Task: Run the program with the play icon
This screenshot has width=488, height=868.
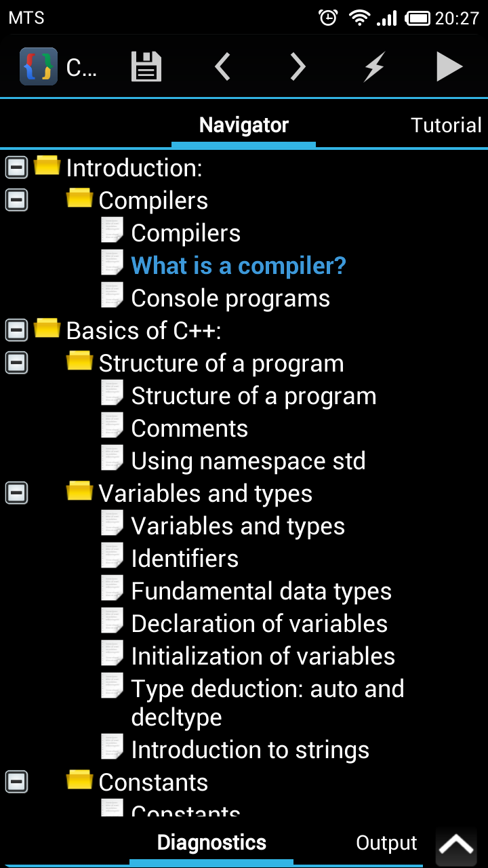Action: tap(450, 66)
